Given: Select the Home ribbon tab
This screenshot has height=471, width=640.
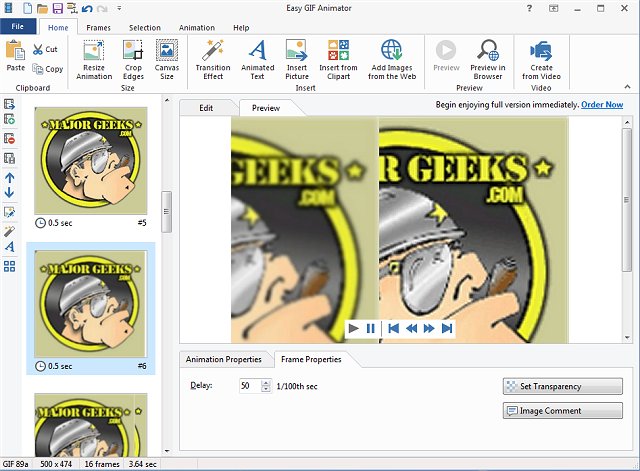Looking at the screenshot, I should click(58, 28).
